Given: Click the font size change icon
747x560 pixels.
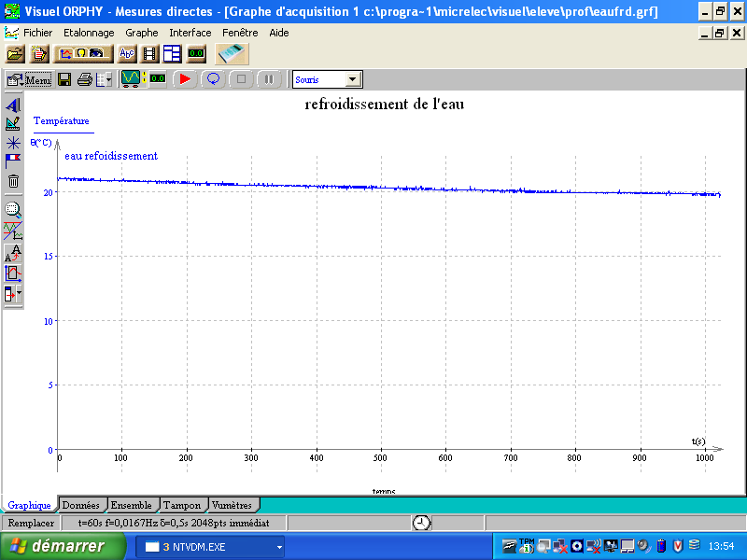Looking at the screenshot, I should [13, 252].
